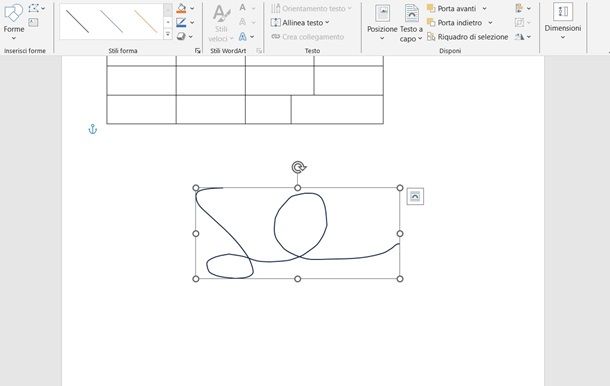Expand the Porta avanti dropdown arrow
The width and height of the screenshot is (610, 386).
(x=484, y=8)
